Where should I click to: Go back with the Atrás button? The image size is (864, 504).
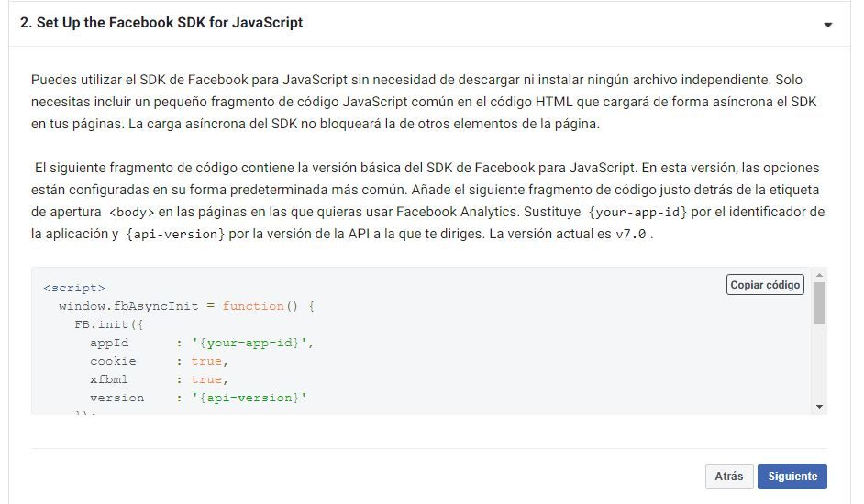click(729, 477)
